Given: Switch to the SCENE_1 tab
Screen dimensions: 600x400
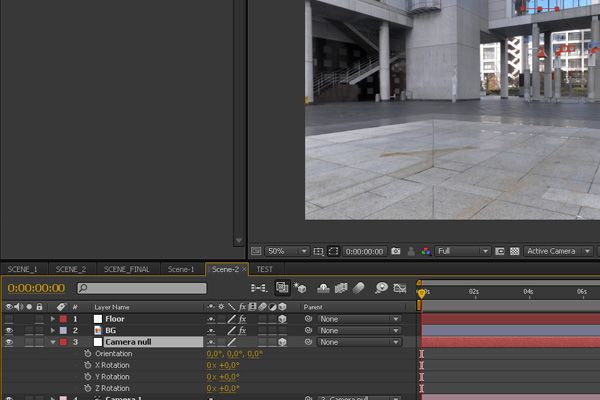Looking at the screenshot, I should point(23,269).
